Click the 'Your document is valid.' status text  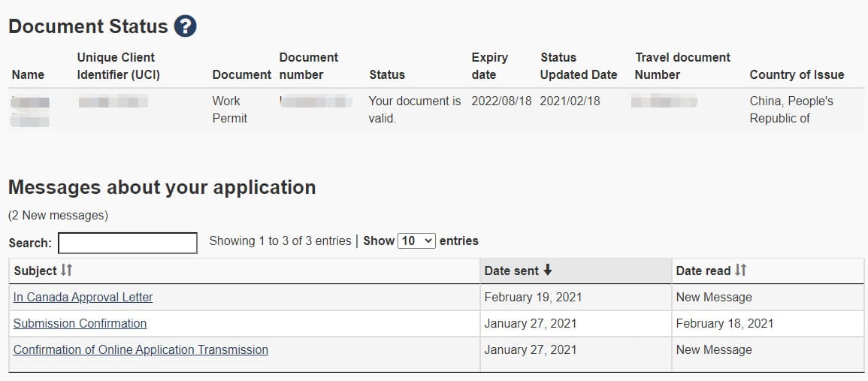pos(415,110)
